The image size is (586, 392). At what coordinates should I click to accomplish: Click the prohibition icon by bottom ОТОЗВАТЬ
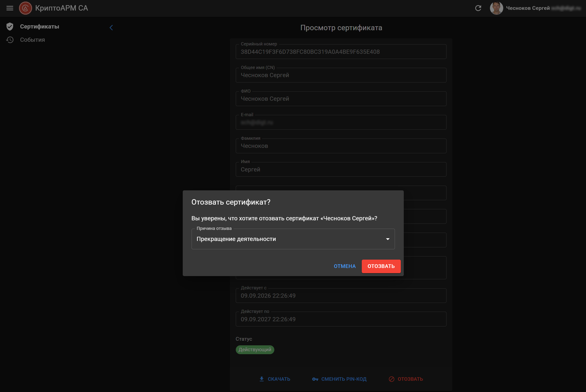(x=391, y=379)
